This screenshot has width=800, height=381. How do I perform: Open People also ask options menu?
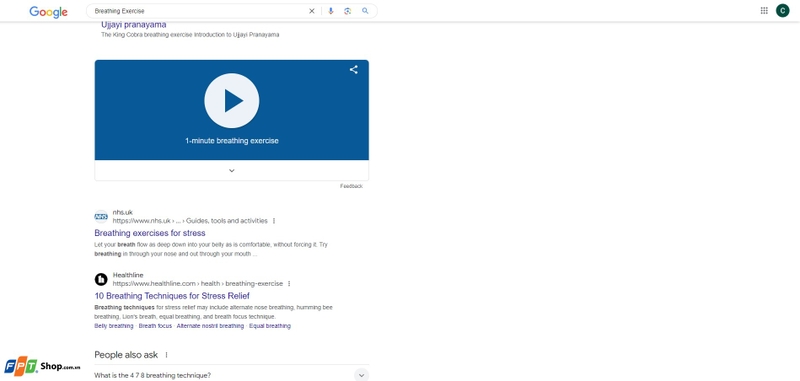coord(166,355)
